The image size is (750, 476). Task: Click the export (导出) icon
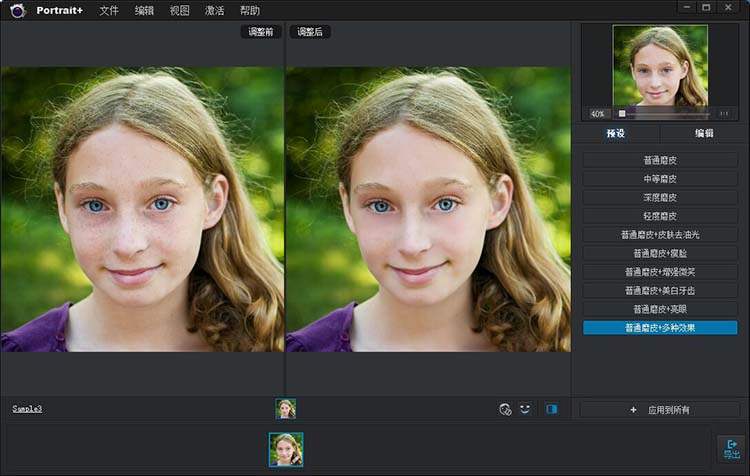click(731, 448)
